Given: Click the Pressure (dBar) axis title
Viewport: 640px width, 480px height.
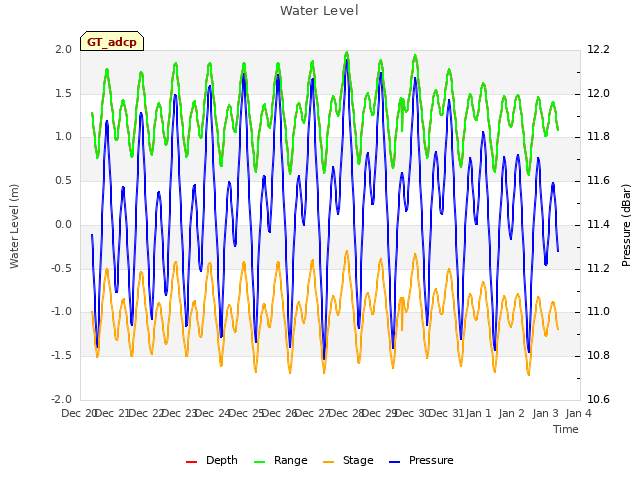Looking at the screenshot, I should [x=626, y=225].
